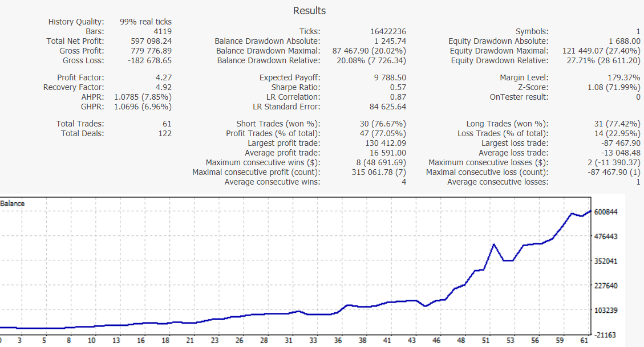Select the Total Net Profit value 597 098.24
The height and width of the screenshot is (347, 644).
point(151,41)
